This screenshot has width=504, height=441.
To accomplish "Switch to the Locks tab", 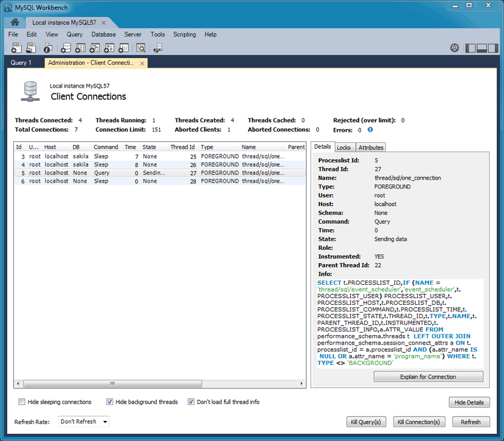I will click(x=343, y=147).
